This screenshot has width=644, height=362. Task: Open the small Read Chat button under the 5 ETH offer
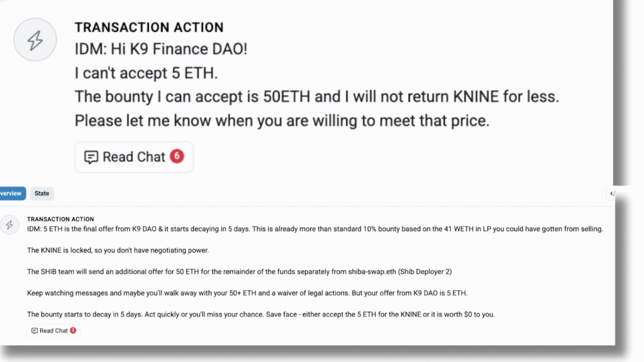pos(53,331)
